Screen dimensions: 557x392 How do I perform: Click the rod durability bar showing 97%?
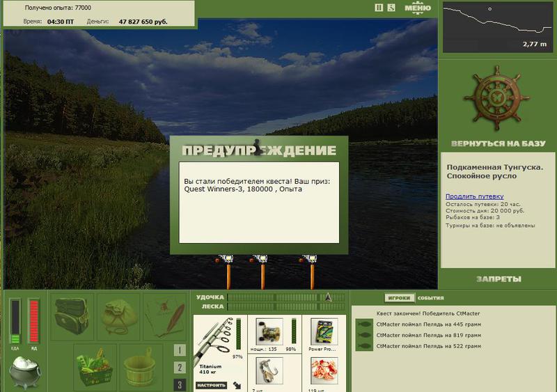(x=238, y=334)
